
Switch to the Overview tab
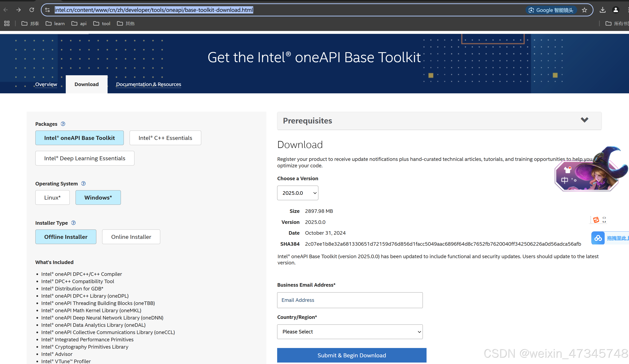[x=46, y=84]
